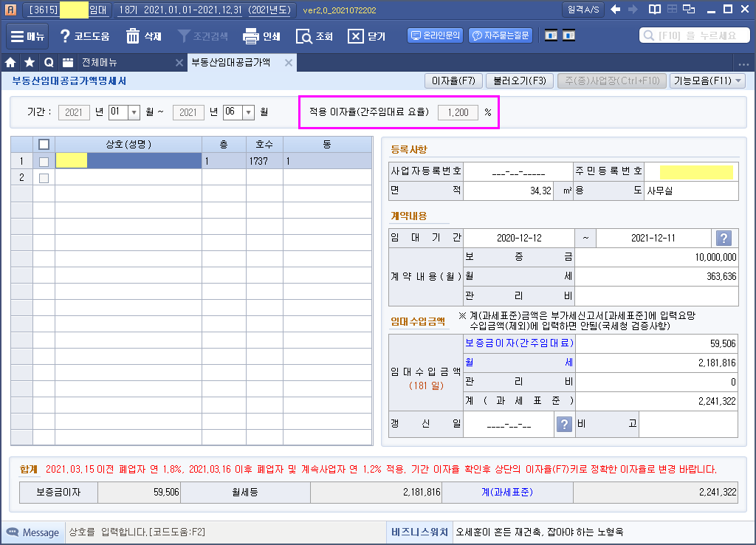The image size is (756, 545).
Task: Click the Q quick search icon
Action: pos(49,62)
